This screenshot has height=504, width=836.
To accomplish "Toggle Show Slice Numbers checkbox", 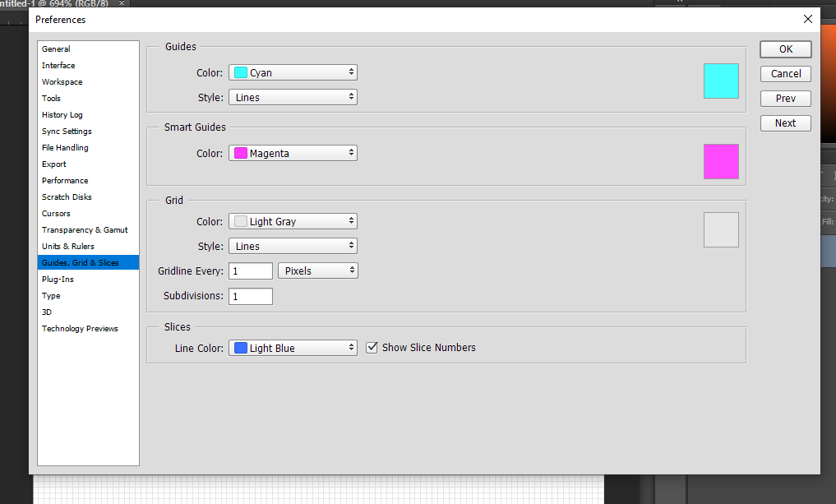I will point(372,348).
